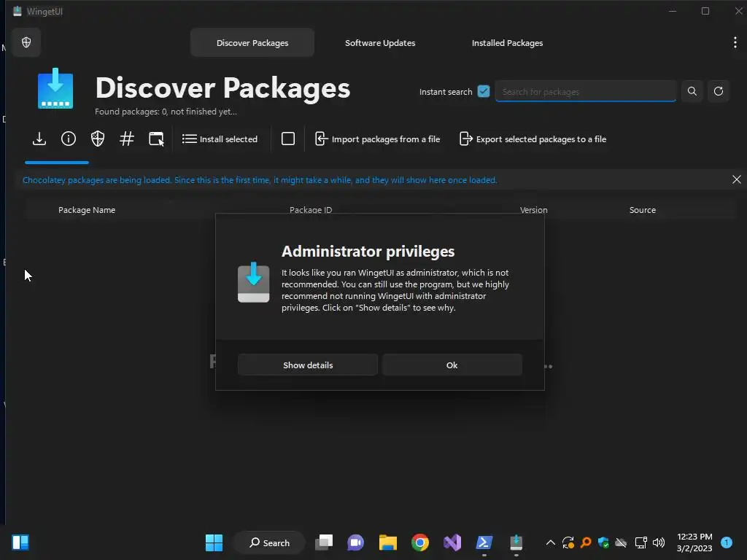Click the orange magnifier tray icon
Viewport: 747px width, 560px height.
click(586, 542)
